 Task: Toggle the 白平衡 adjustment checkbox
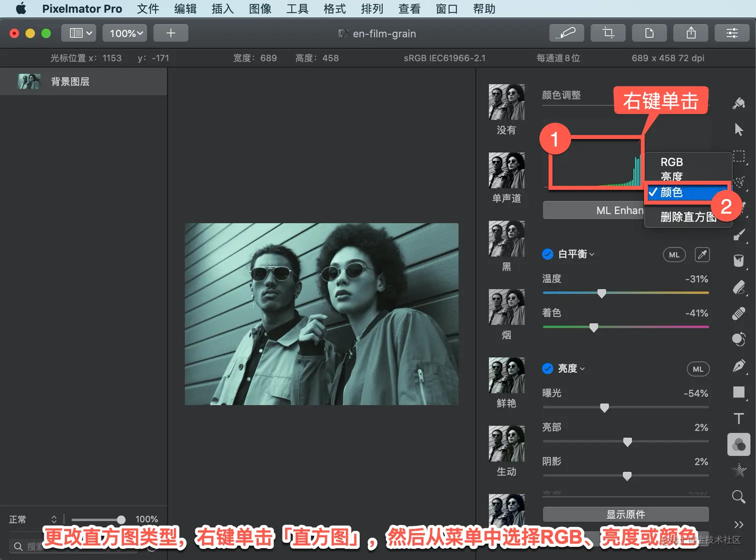(x=547, y=254)
